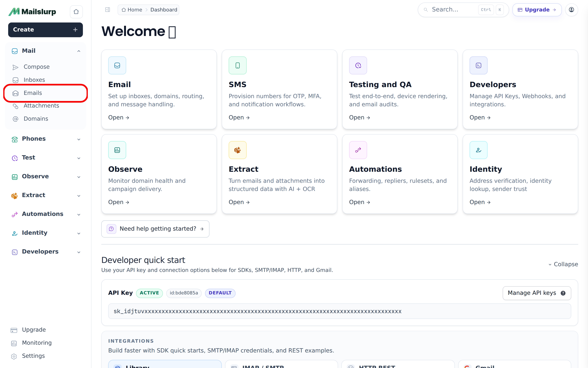Click the Email card inbox icon
The image size is (588, 368).
117,65
